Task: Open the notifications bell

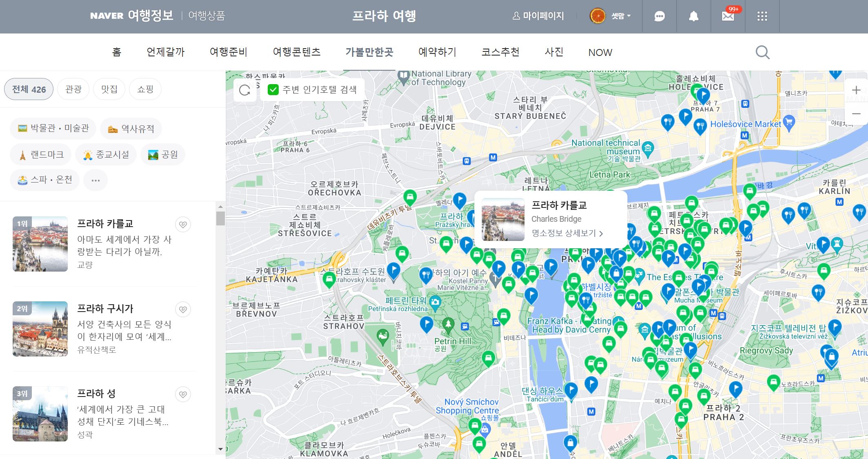Action: [x=693, y=16]
